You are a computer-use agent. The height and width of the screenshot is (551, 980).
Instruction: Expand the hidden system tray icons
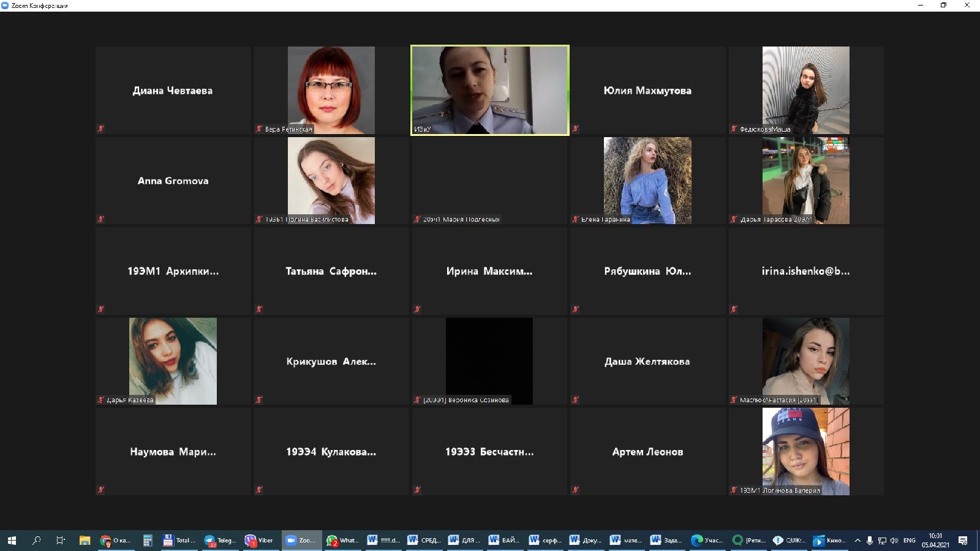point(858,540)
